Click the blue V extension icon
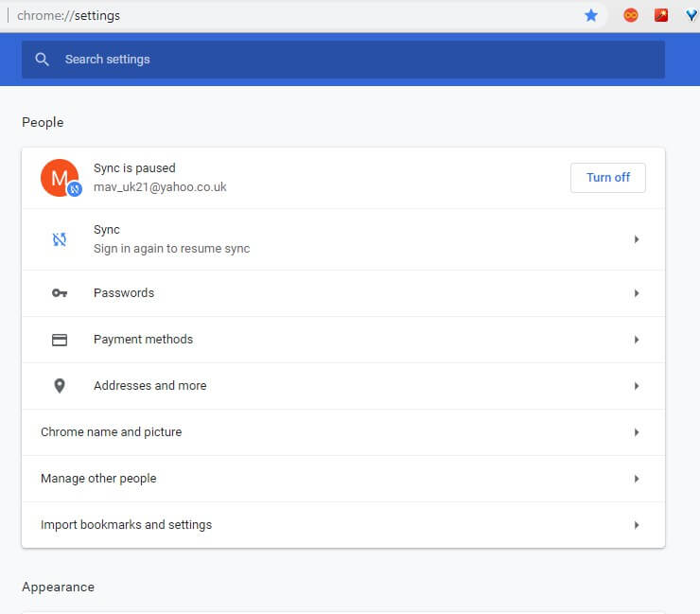700x614 pixels. (x=691, y=16)
